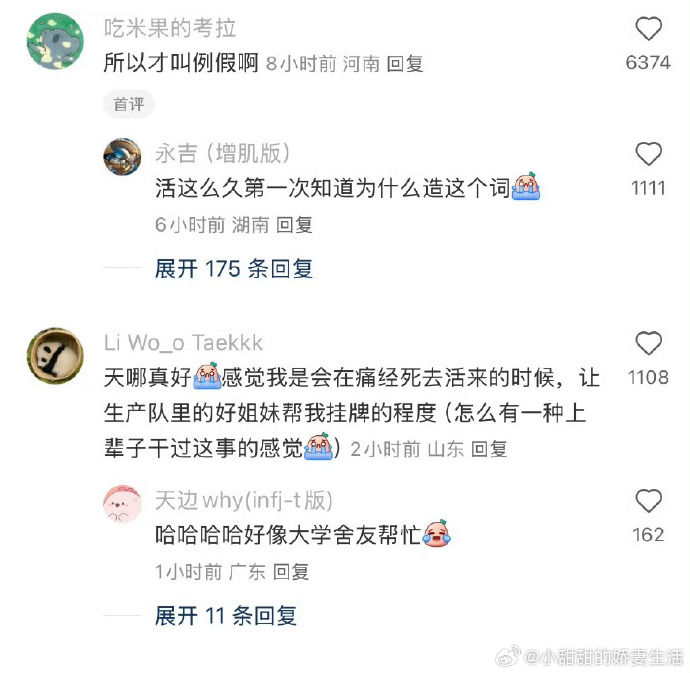This screenshot has width=690, height=673.
Task: Open 吃米果的考拉's koala avatar
Action: 55,41
